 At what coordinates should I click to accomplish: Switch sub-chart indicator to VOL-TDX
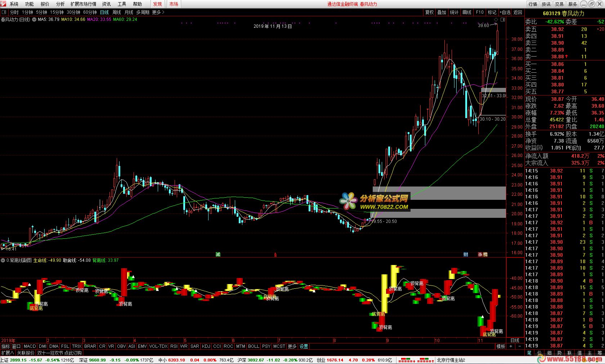158,346
